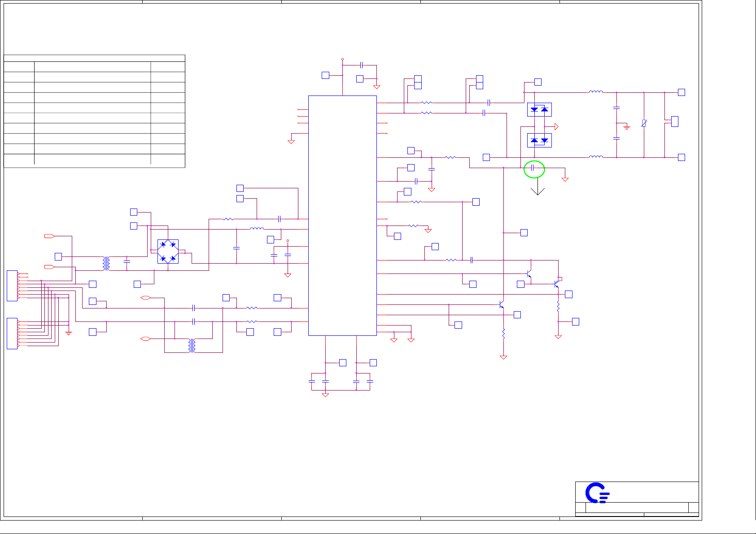Select the lower dual-diode package box

[x=539, y=140]
